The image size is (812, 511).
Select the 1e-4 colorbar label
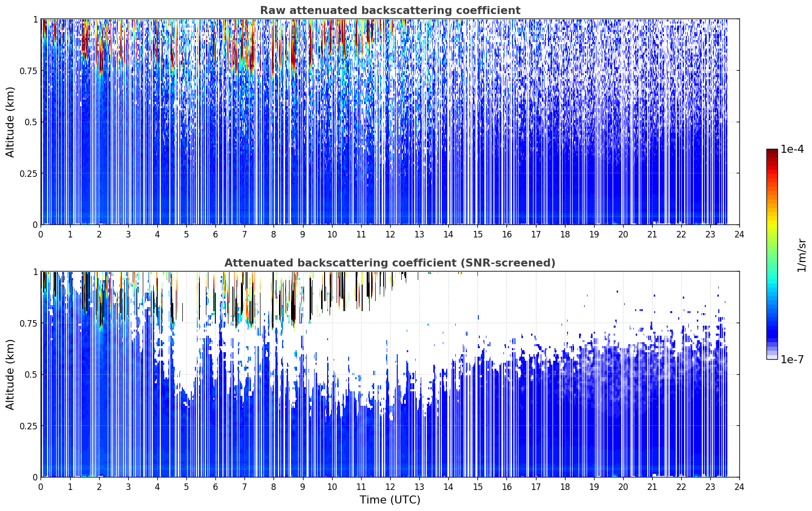point(792,149)
